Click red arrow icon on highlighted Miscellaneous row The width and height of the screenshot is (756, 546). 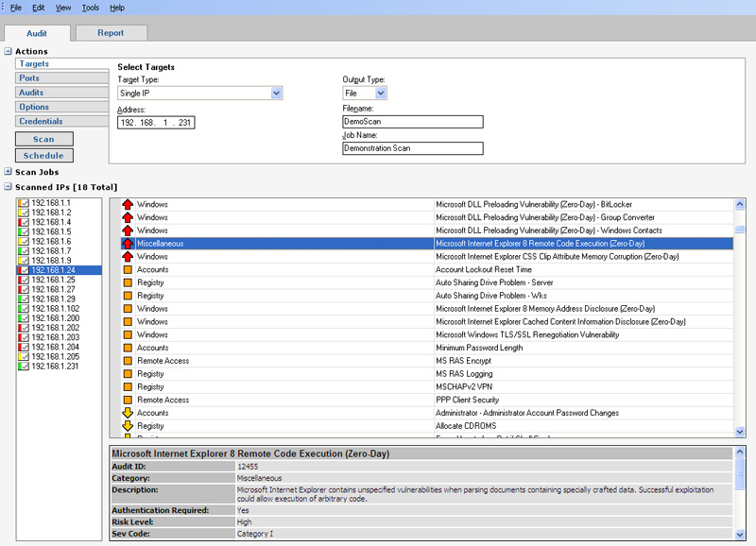tap(128, 244)
